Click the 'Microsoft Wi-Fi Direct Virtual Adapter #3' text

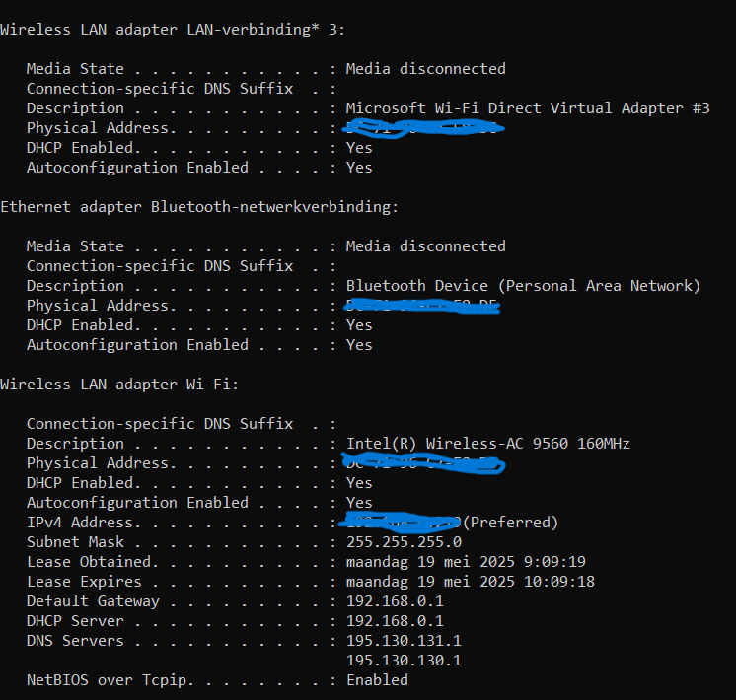point(528,108)
